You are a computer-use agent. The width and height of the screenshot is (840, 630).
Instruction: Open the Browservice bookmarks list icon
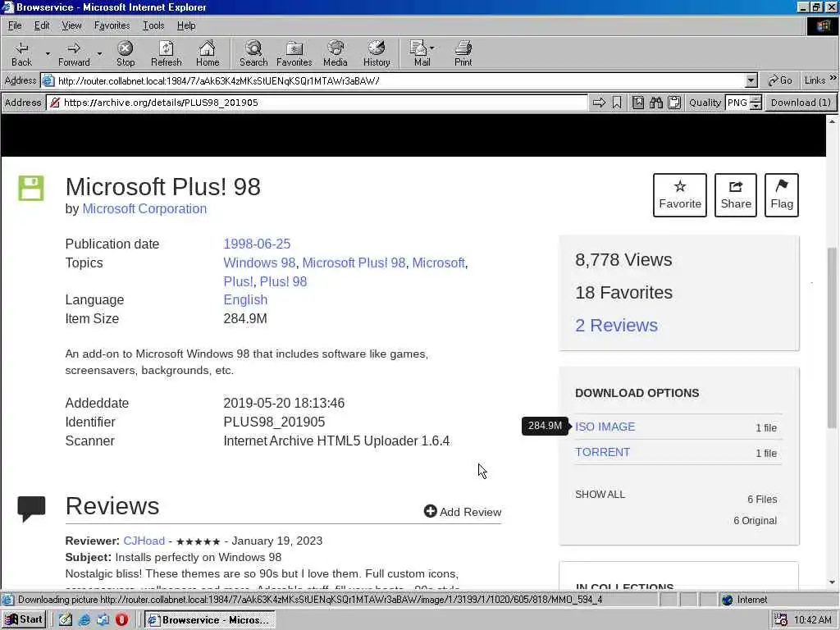[x=637, y=103]
